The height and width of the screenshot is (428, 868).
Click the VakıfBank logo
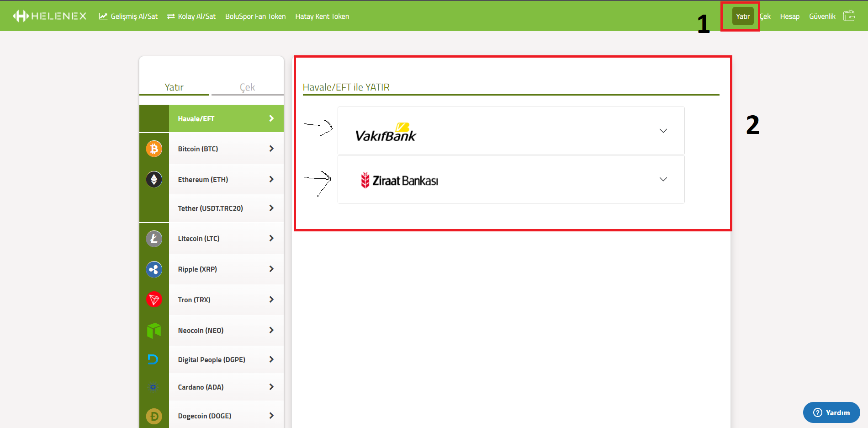click(386, 132)
